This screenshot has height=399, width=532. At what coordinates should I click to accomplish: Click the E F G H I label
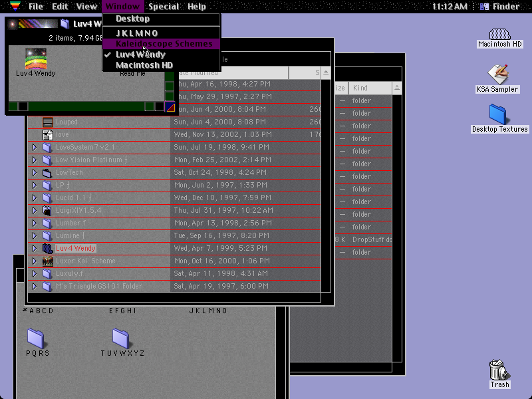coord(122,311)
